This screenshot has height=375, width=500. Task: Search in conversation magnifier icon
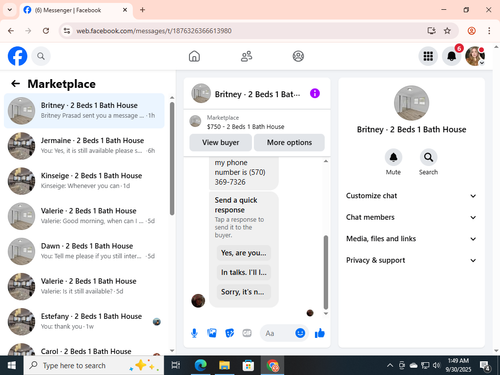pyautogui.click(x=428, y=157)
